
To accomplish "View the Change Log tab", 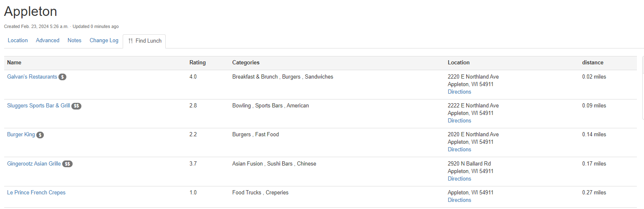I will tap(104, 41).
